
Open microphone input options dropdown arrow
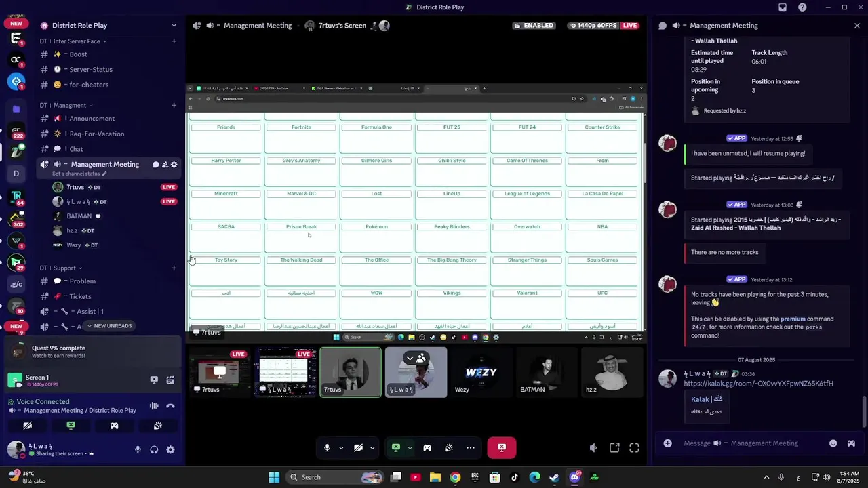[x=341, y=448]
